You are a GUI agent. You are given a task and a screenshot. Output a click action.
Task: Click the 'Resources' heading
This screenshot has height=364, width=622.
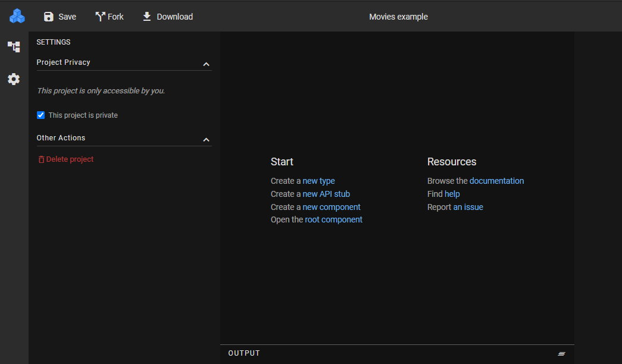point(451,162)
